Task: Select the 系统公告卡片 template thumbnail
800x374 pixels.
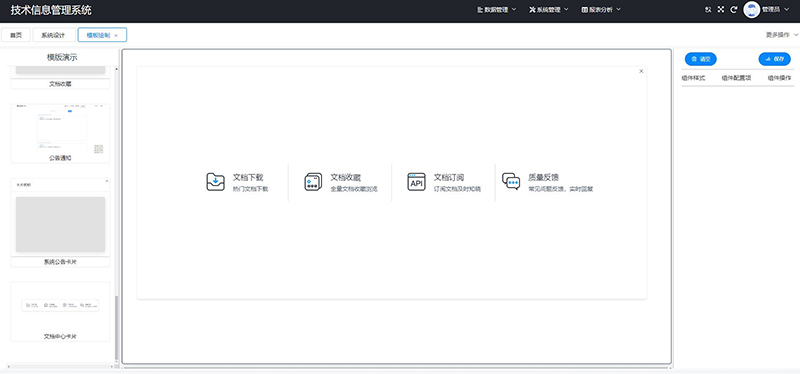Action: click(x=60, y=222)
